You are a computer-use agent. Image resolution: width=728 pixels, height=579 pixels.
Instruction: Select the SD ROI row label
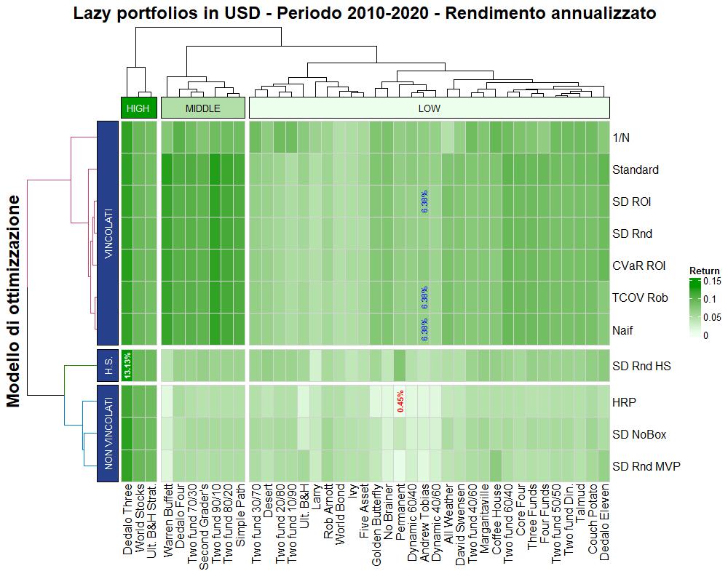click(x=631, y=201)
